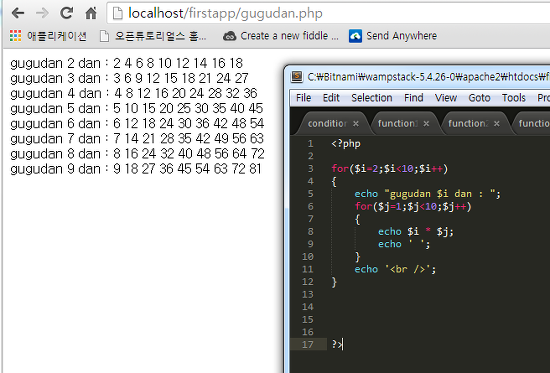Click the page icon in address bar
This screenshot has height=373, width=550.
tap(118, 13)
